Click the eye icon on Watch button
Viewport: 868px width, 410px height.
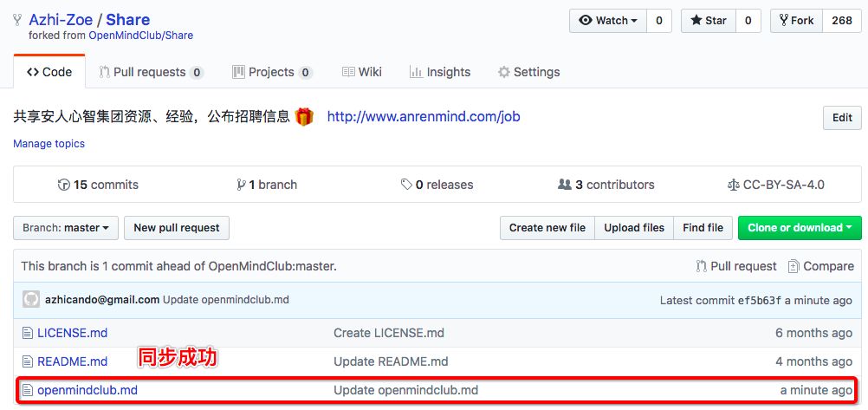(x=585, y=21)
